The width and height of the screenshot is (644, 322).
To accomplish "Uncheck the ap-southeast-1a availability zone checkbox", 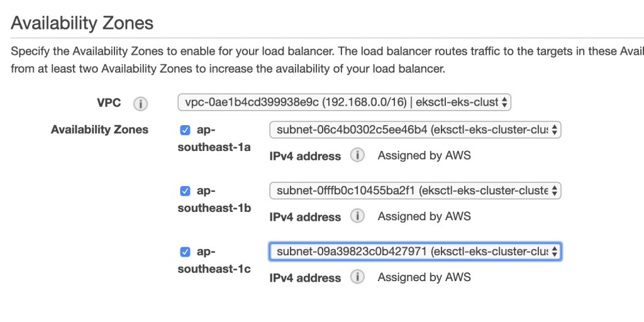I will pyautogui.click(x=186, y=131).
